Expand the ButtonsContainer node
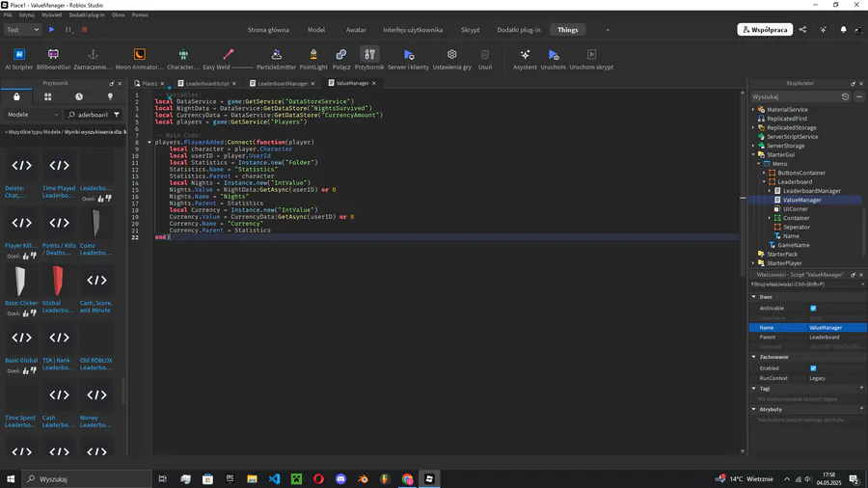The width and height of the screenshot is (868, 488). (765, 173)
